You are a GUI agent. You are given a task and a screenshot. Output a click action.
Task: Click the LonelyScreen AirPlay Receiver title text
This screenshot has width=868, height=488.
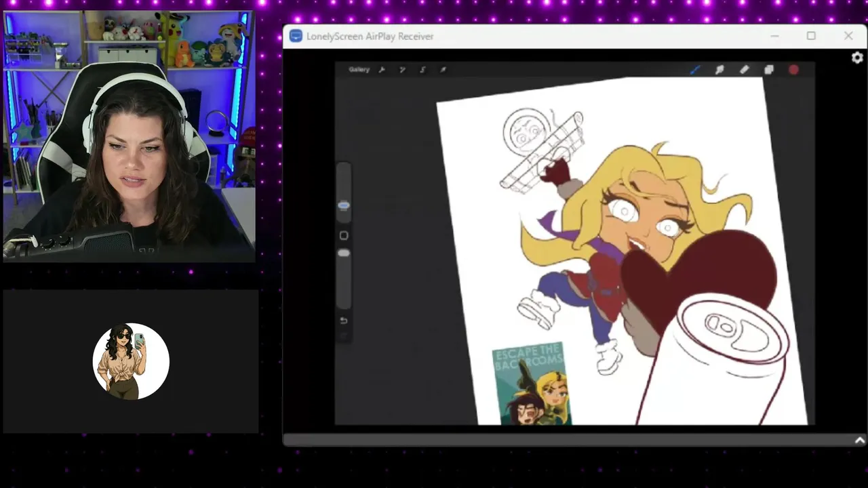click(370, 36)
